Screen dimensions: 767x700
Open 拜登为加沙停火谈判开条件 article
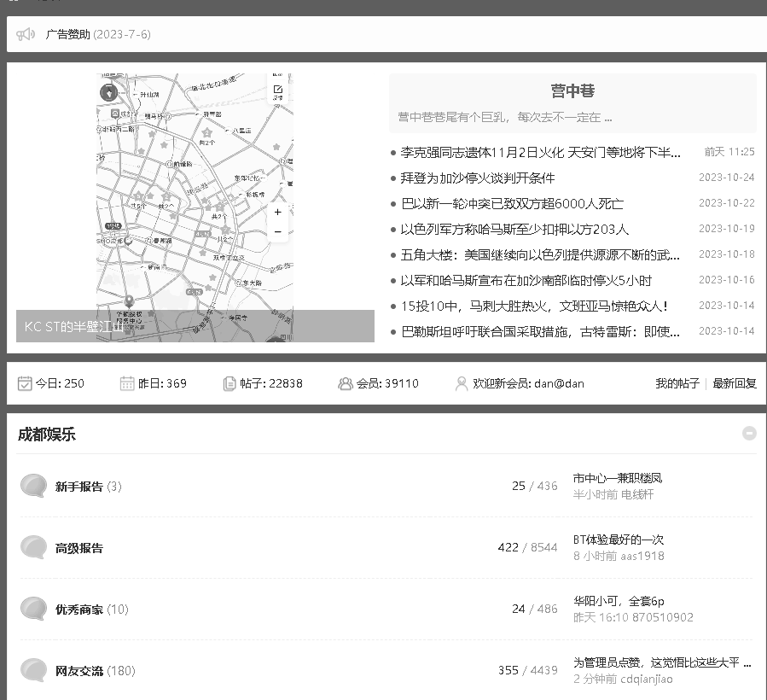[x=478, y=178]
